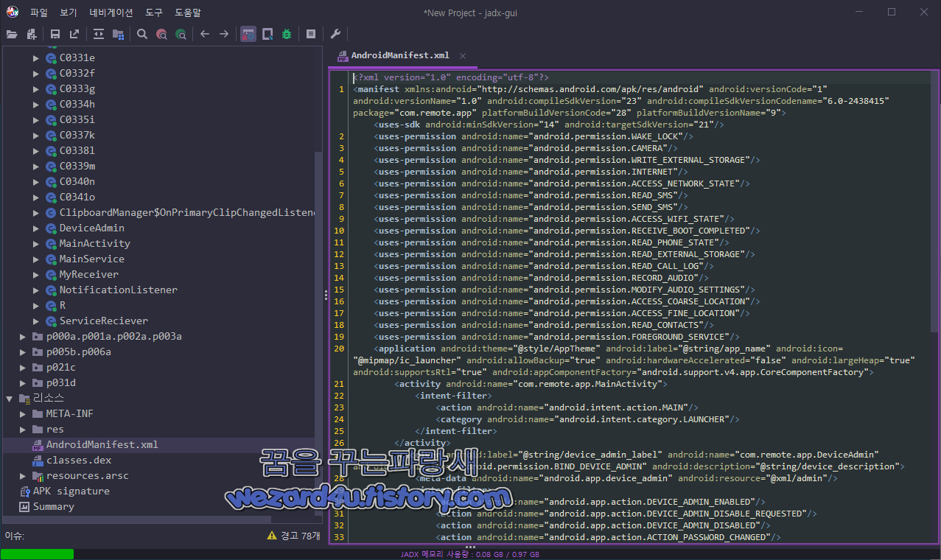Select C0341o in the class tree
The width and height of the screenshot is (941, 560).
[77, 197]
